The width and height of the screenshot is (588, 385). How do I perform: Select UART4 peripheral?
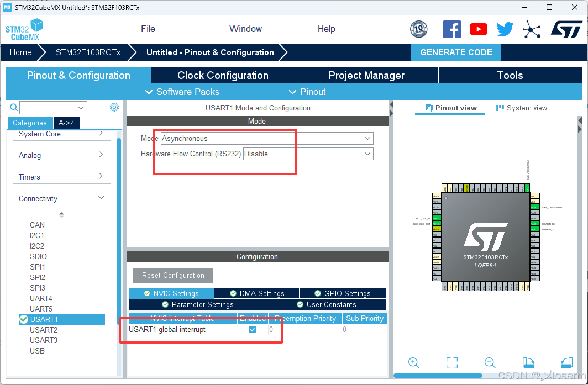41,298
